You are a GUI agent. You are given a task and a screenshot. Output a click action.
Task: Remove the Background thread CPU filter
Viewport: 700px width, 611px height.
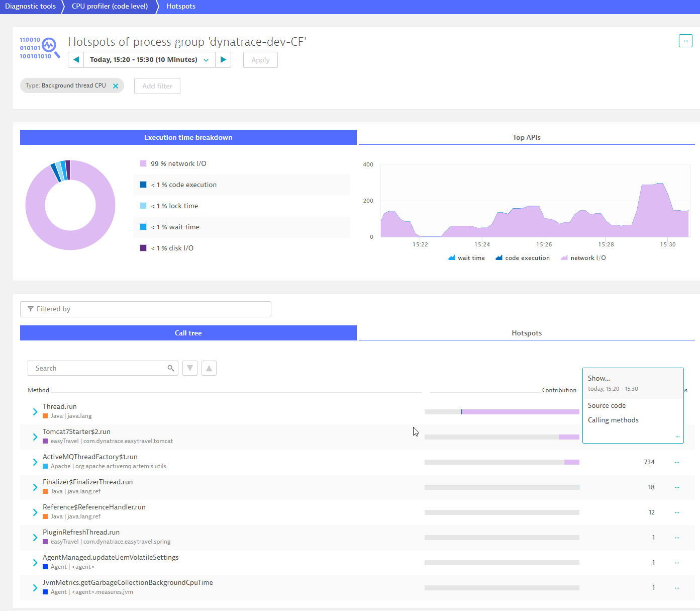click(x=116, y=86)
